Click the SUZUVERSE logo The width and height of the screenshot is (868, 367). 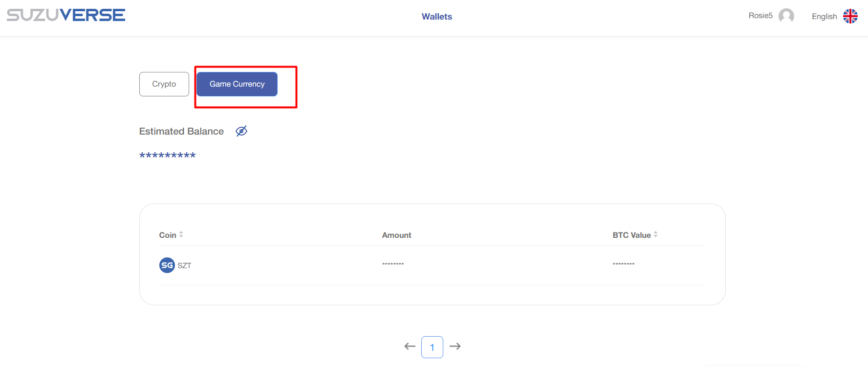click(66, 15)
